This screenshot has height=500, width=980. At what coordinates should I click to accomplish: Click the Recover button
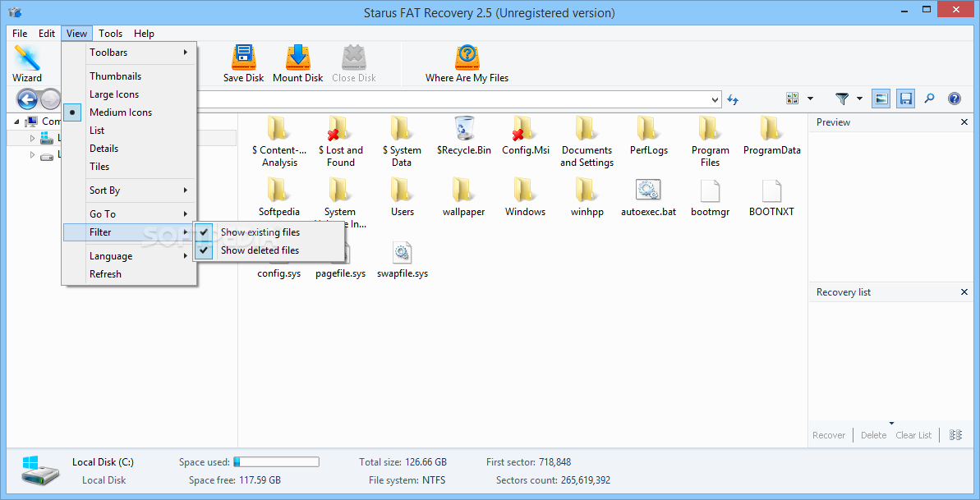pyautogui.click(x=829, y=435)
